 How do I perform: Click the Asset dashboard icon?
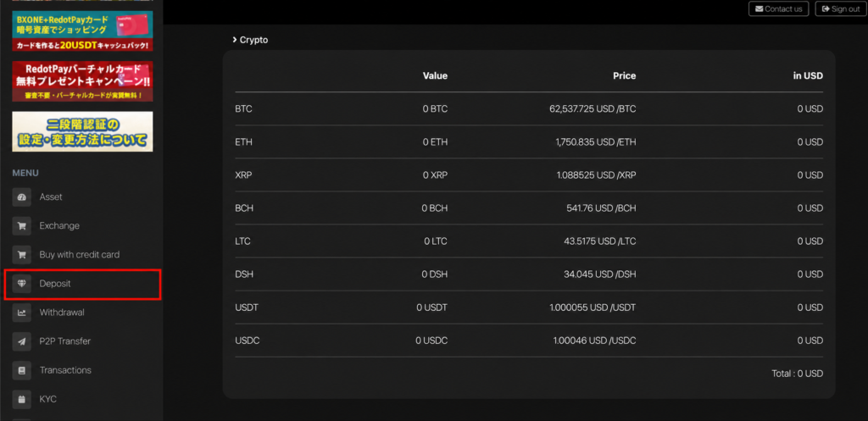21,197
